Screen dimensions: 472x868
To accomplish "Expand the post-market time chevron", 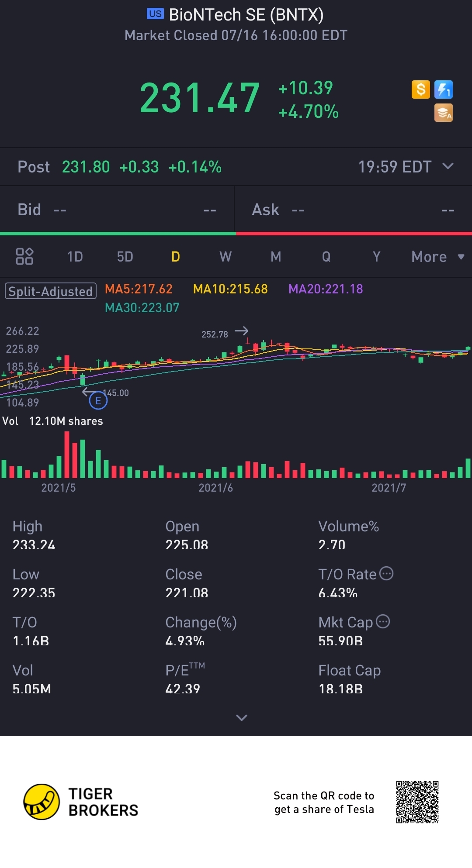I will tap(448, 166).
